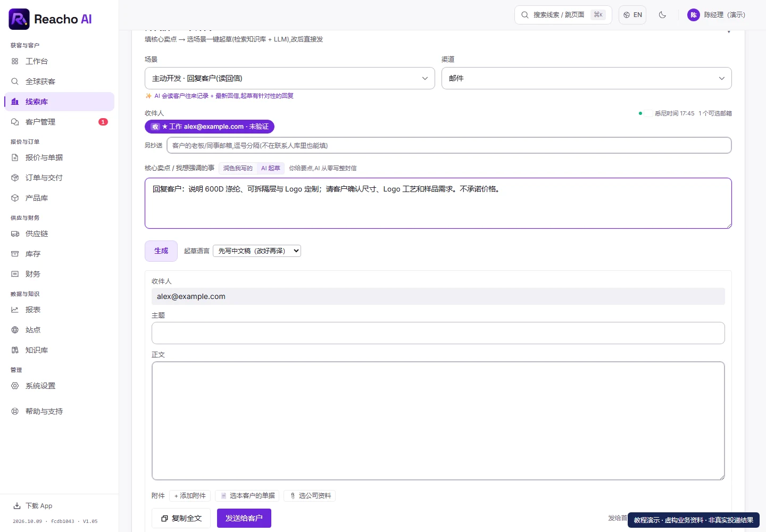This screenshot has height=532, width=766.
Task: Switch to the AI 起草 tab
Action: pyautogui.click(x=270, y=168)
